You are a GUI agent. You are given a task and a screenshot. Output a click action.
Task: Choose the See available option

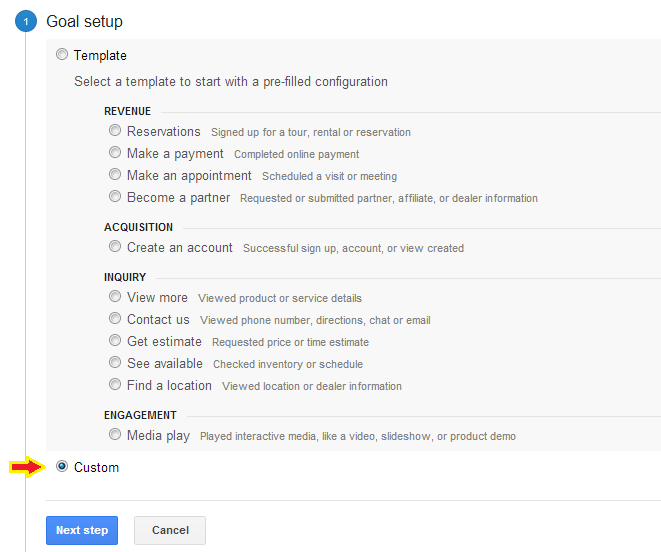(115, 362)
